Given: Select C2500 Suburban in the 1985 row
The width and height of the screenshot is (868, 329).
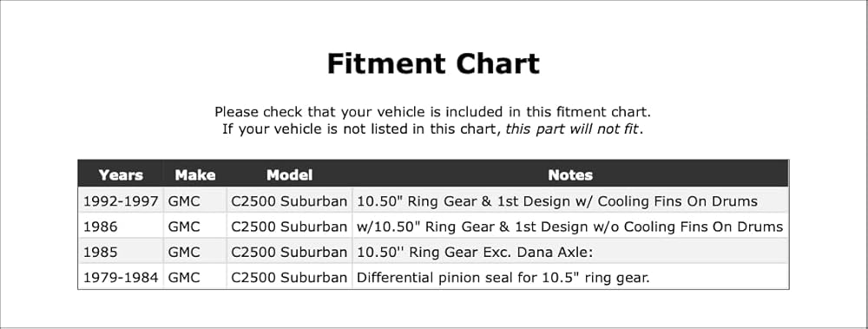Looking at the screenshot, I should tap(289, 252).
